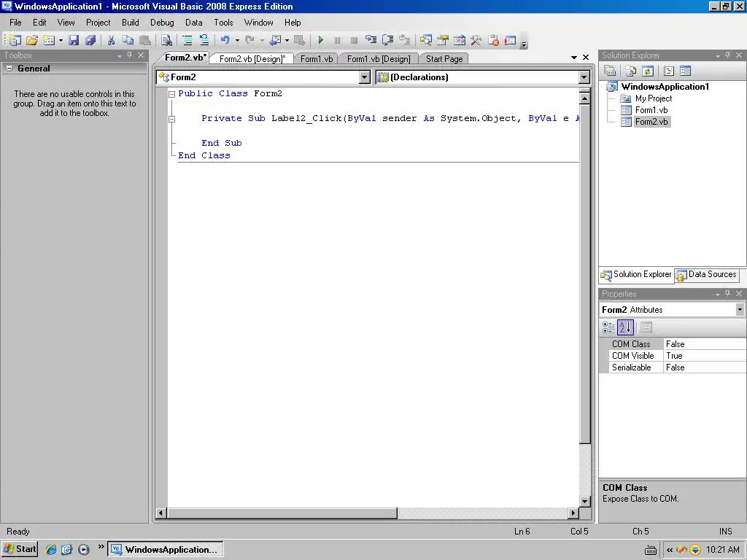Open Solution Explorer from the main toolbar icon

(426, 41)
